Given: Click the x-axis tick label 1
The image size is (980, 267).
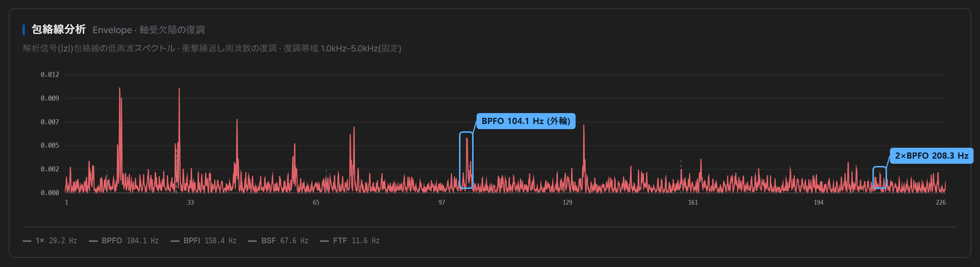Looking at the screenshot, I should tap(67, 202).
